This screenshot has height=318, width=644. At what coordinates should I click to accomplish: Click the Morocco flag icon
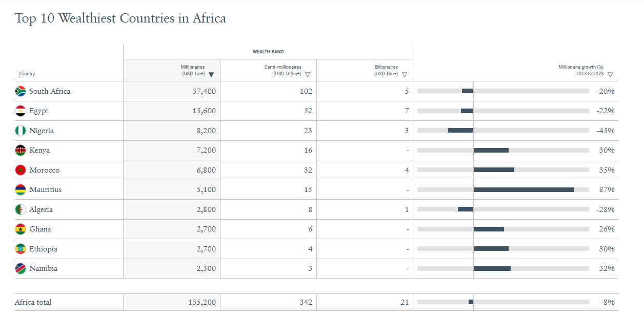(21, 170)
